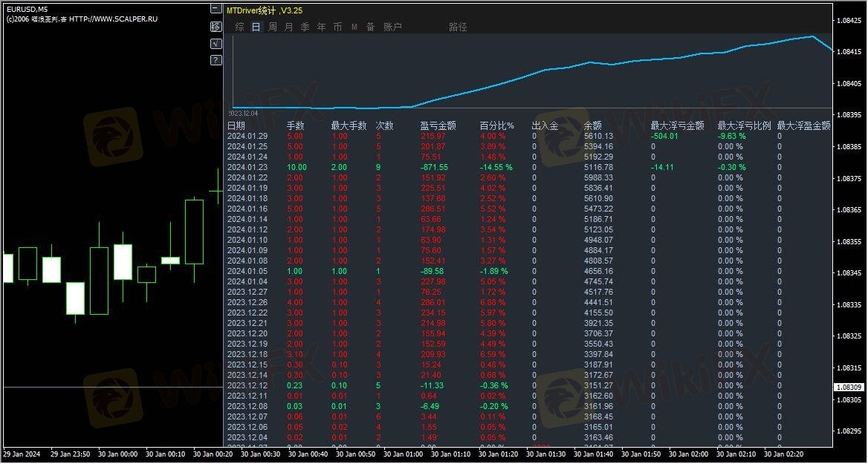The image size is (868, 464).
Task: Click the '移' move panel icon
Action: pos(216,26)
